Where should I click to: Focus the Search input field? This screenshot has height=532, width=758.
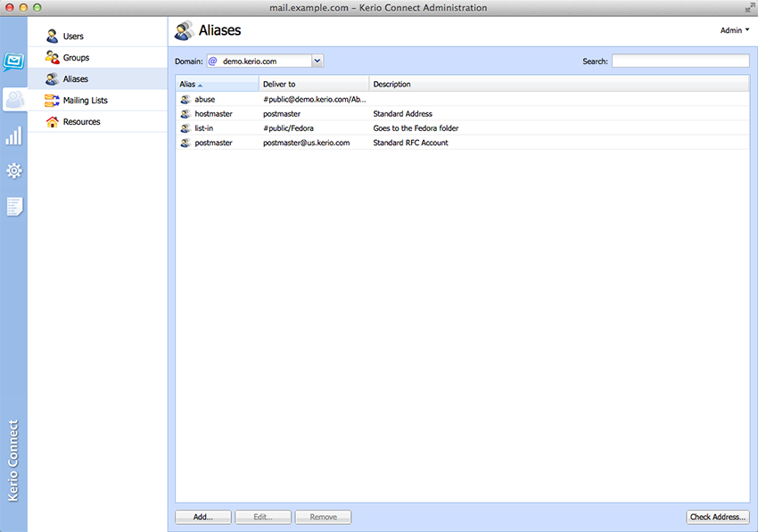coord(680,61)
